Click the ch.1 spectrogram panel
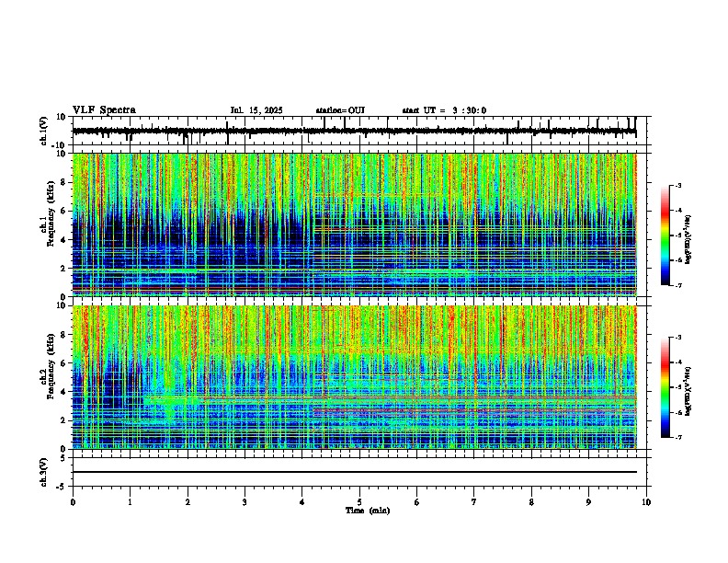728x563 pixels. pyautogui.click(x=354, y=224)
